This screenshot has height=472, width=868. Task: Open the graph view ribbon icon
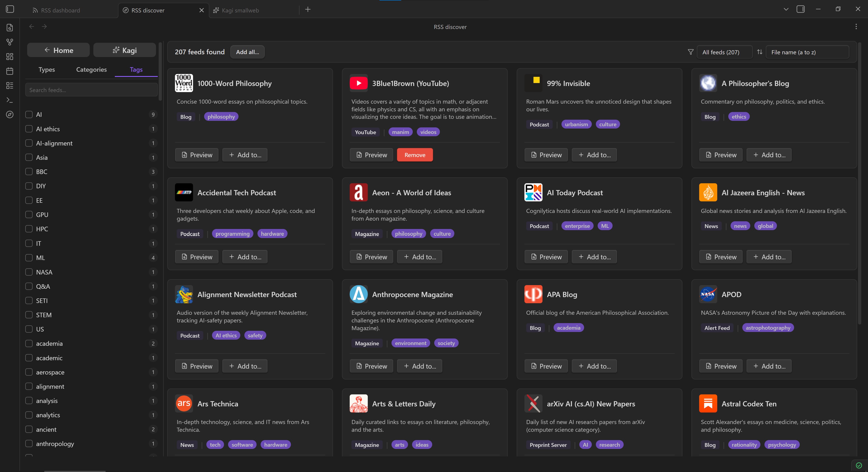pos(10,42)
